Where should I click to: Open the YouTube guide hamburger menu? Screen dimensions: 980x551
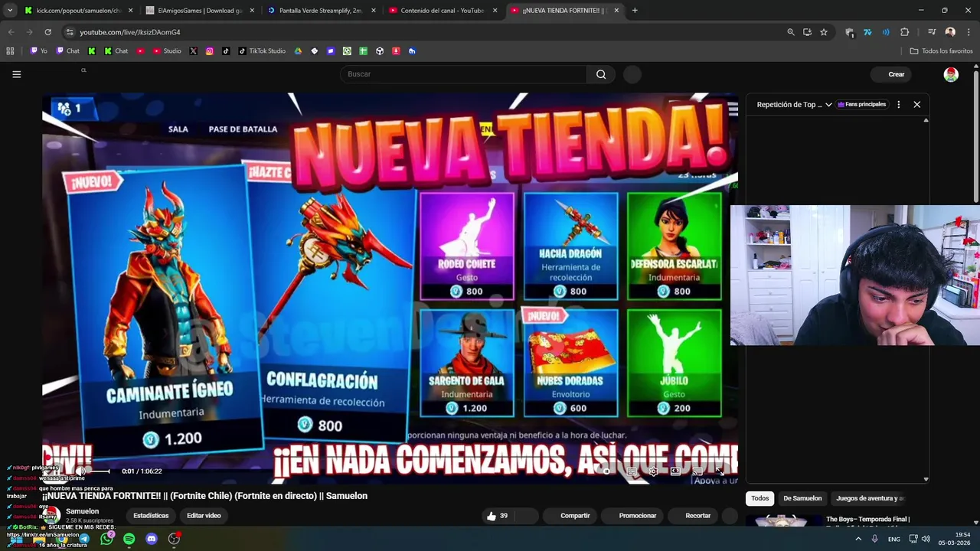tap(16, 74)
